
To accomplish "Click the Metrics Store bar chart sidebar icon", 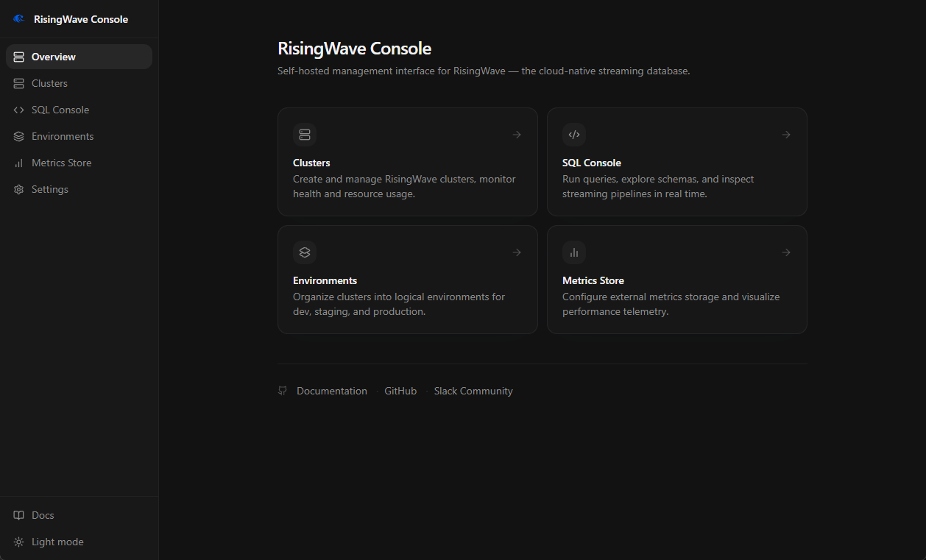I will tap(19, 163).
